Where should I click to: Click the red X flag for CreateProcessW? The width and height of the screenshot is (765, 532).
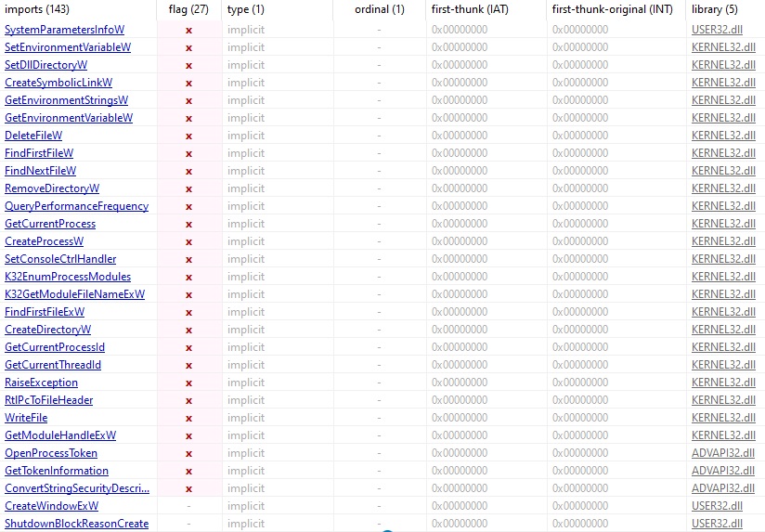pyautogui.click(x=188, y=241)
